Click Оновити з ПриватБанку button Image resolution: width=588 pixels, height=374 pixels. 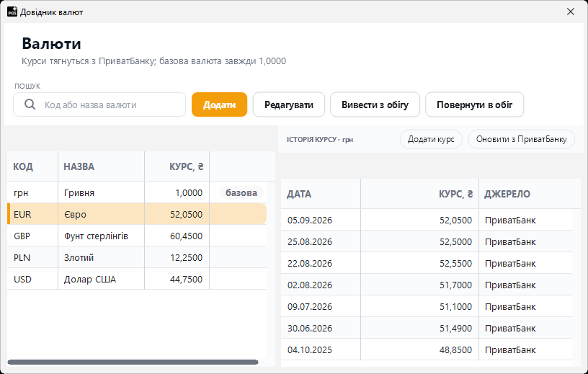pyautogui.click(x=521, y=139)
